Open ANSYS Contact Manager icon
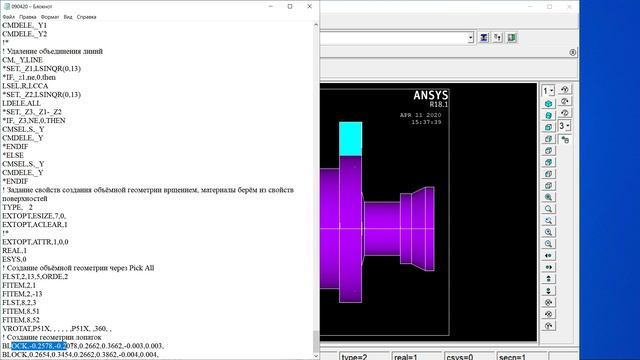 [511, 38]
